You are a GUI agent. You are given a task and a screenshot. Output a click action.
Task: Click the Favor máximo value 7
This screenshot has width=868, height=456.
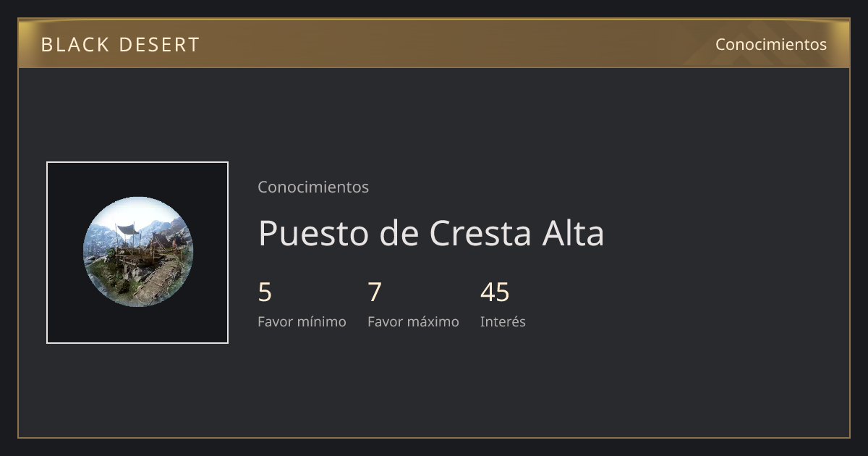[x=374, y=292]
